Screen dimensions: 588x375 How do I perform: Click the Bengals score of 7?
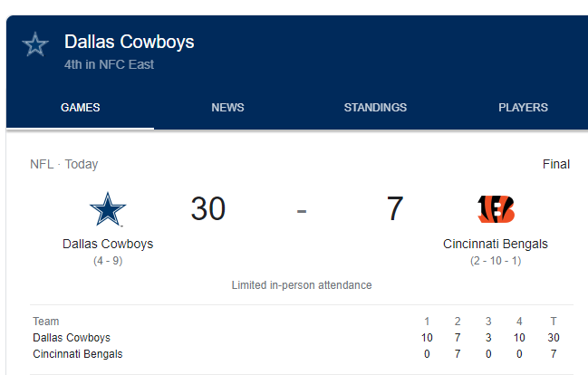[x=395, y=208]
